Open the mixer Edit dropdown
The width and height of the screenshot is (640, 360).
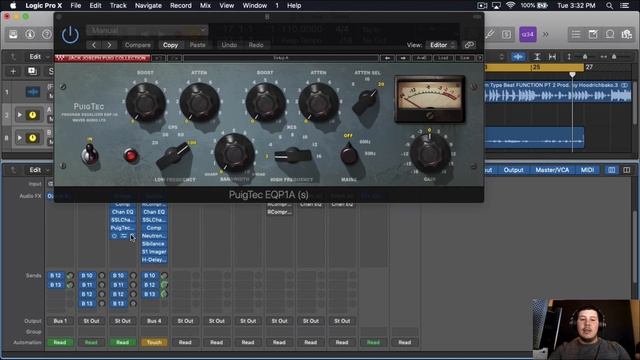point(38,170)
